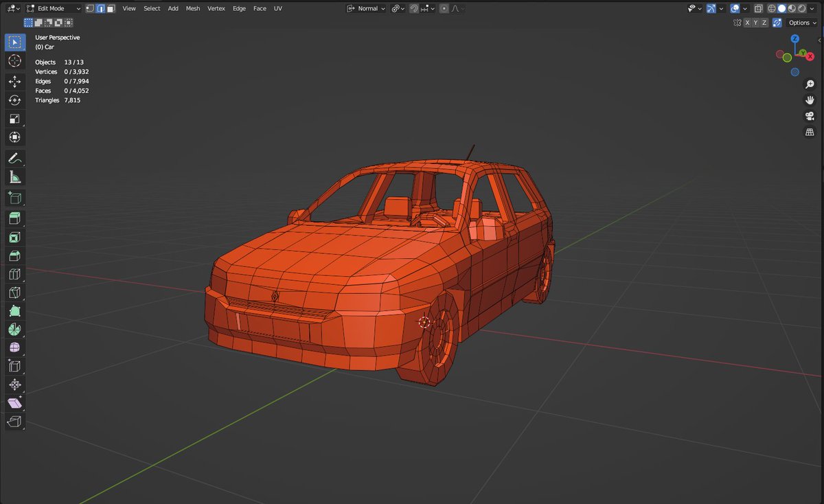Activate the Shrink/Fatten tool

click(x=14, y=385)
